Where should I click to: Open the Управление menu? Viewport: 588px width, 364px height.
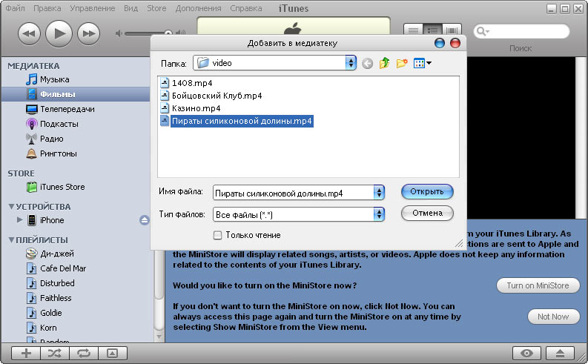click(92, 8)
